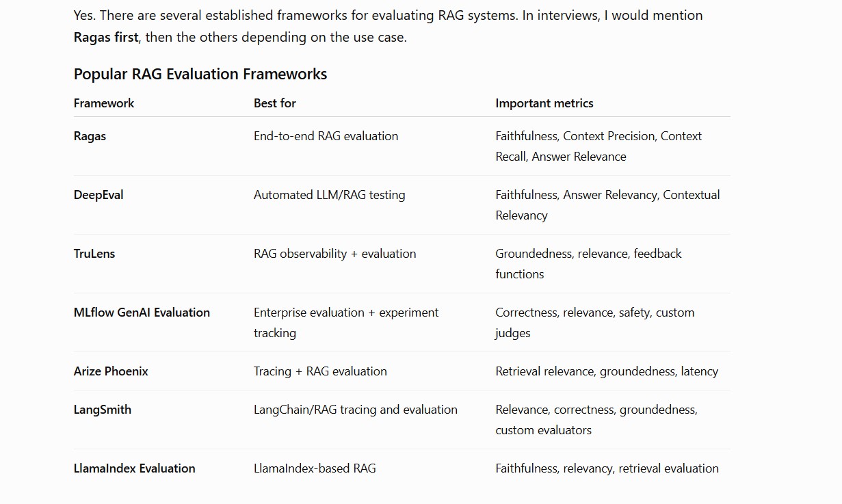Click 'Faithfulness, relevancy, retrieval evaluation' cell

pos(607,468)
